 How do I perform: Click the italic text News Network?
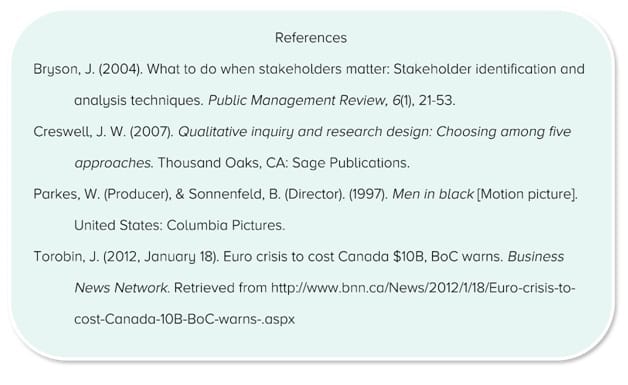(121, 288)
